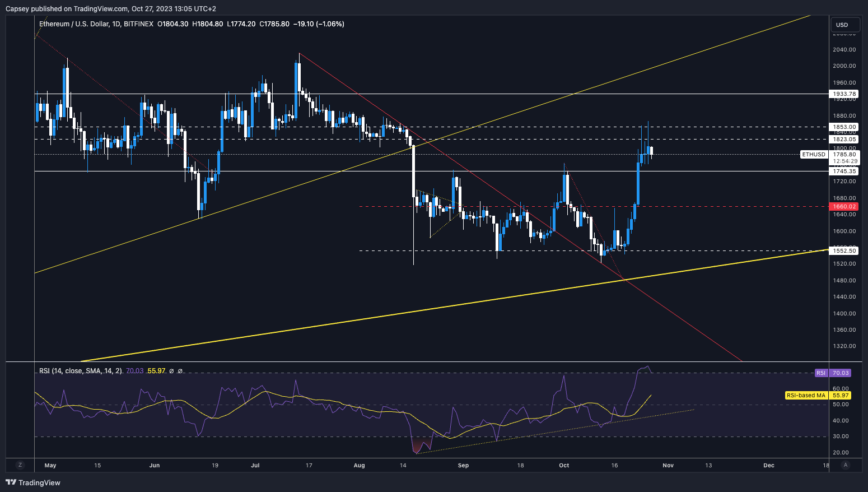Click the A icon at the right of the time axis

pos(844,465)
